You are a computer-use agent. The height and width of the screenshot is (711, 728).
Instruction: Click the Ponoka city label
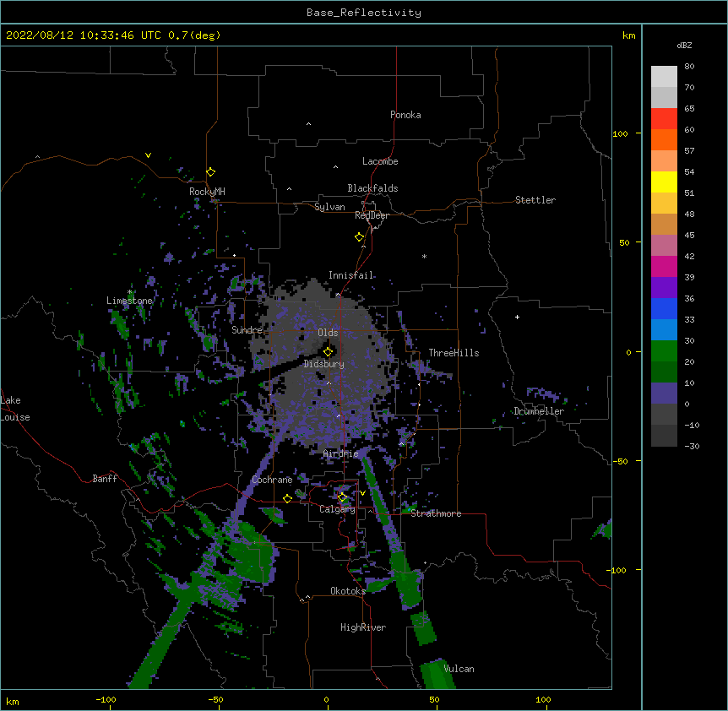tap(405, 115)
